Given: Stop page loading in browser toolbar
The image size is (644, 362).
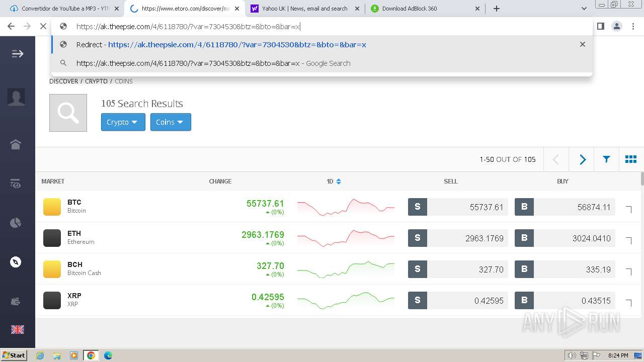Looking at the screenshot, I should [x=43, y=26].
